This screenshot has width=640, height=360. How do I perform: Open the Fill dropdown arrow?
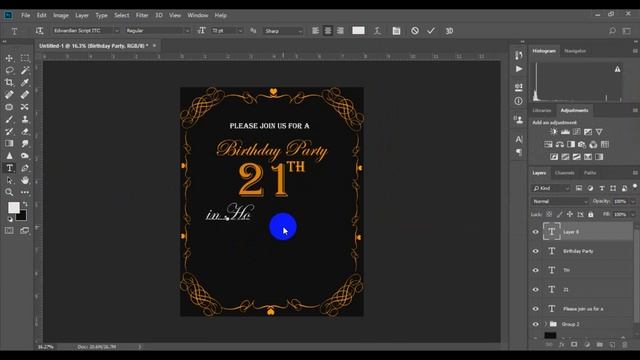click(633, 214)
